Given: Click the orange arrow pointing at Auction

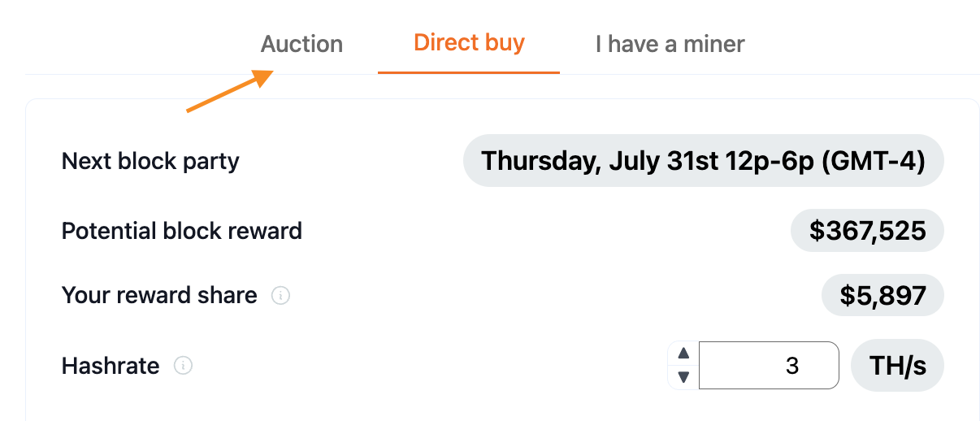Looking at the screenshot, I should 231,90.
